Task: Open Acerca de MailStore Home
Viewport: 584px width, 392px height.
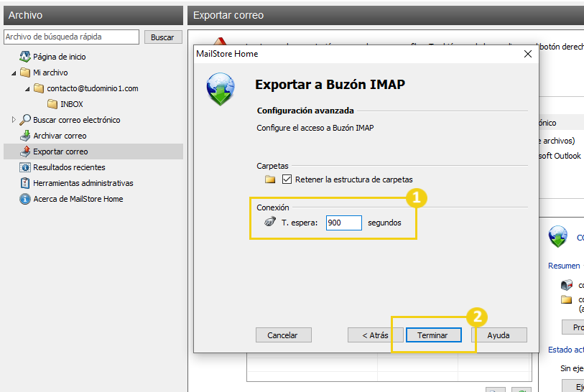Action: pyautogui.click(x=78, y=199)
